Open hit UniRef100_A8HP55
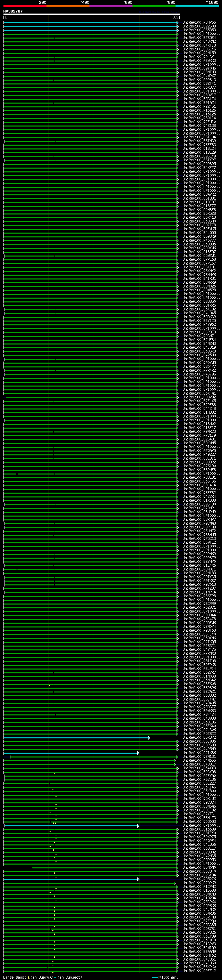Viewport: 222px width, 980px height. (x=199, y=23)
